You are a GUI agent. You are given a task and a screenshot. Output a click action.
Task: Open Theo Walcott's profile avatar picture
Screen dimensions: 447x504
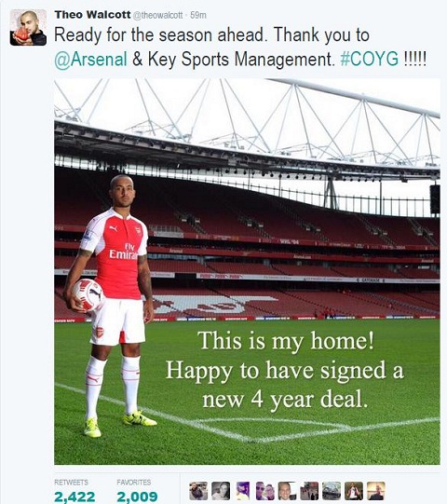point(28,27)
